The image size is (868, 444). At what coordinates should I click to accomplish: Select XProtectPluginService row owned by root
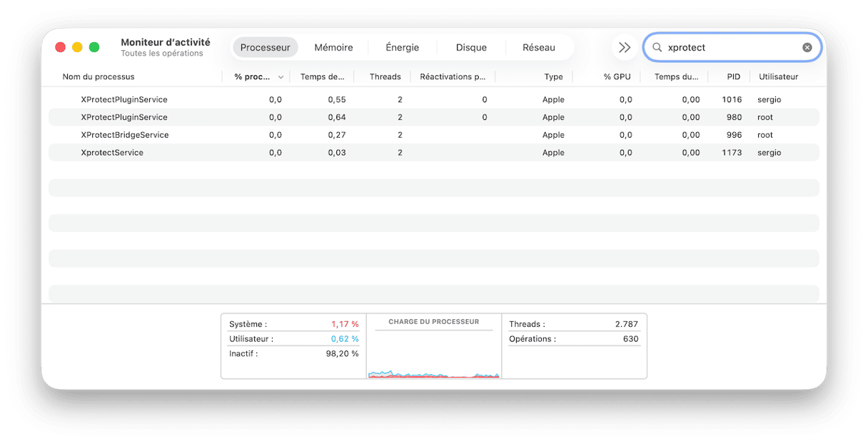click(x=124, y=117)
